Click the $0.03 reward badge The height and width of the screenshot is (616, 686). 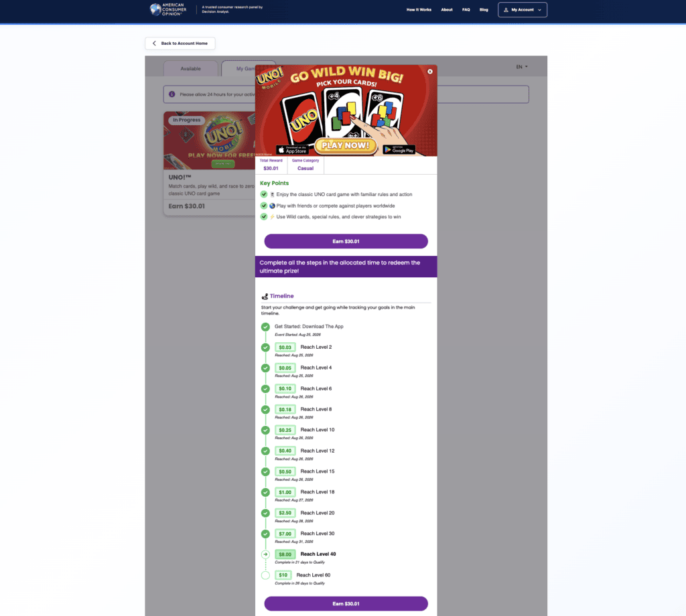click(x=285, y=347)
